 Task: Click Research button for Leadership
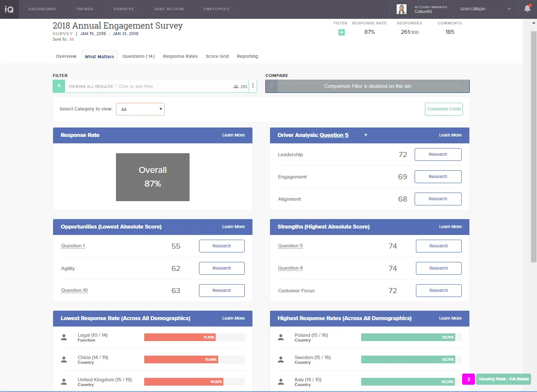pyautogui.click(x=438, y=154)
